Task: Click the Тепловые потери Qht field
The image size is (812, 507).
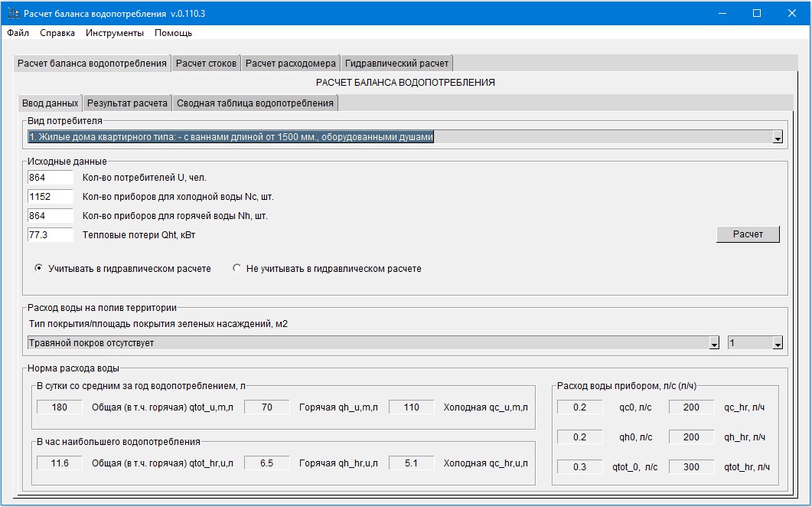Action: point(51,235)
